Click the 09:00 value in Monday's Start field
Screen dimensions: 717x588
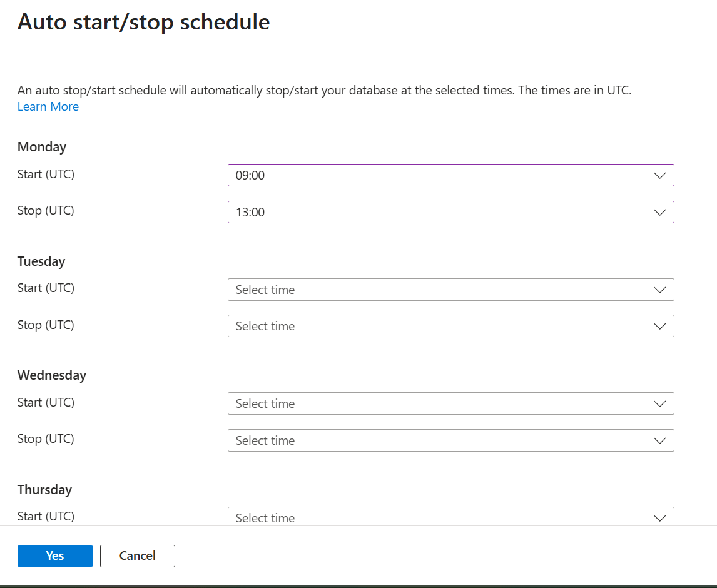coord(250,175)
